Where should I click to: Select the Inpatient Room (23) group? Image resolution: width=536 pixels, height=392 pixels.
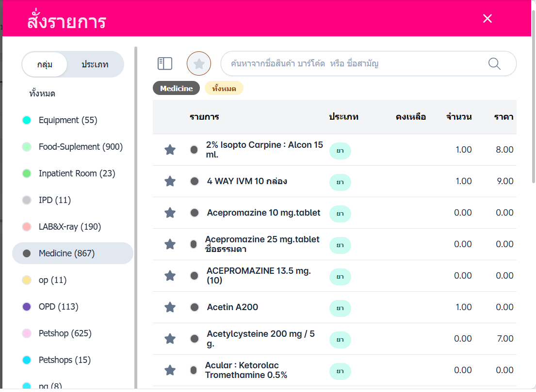[x=72, y=173]
